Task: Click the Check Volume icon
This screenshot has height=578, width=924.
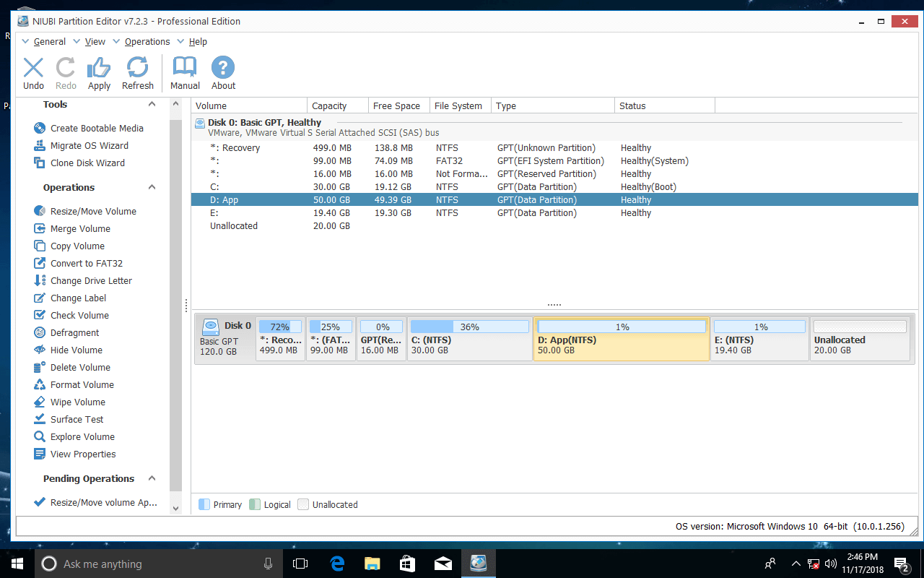Action: point(40,315)
